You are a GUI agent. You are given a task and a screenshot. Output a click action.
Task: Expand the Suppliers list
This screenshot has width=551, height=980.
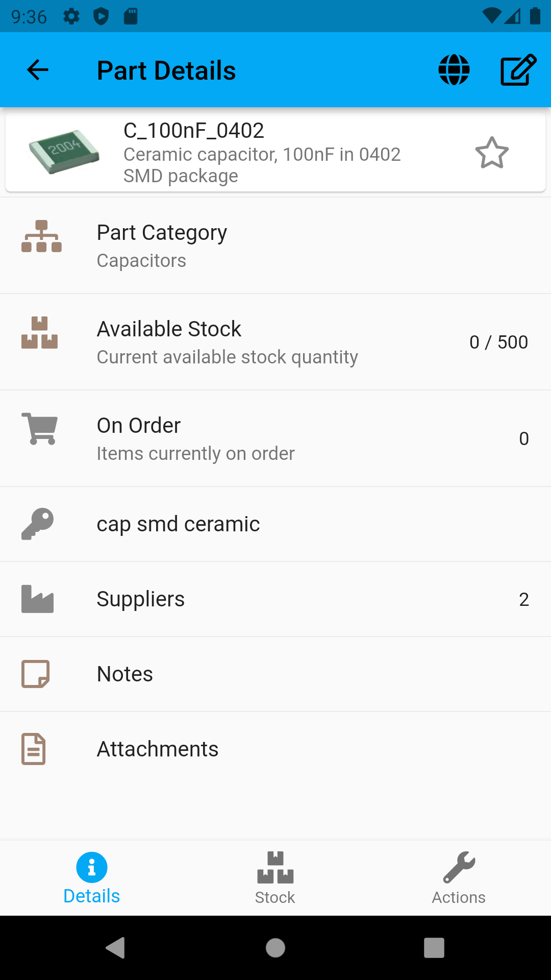coord(275,599)
